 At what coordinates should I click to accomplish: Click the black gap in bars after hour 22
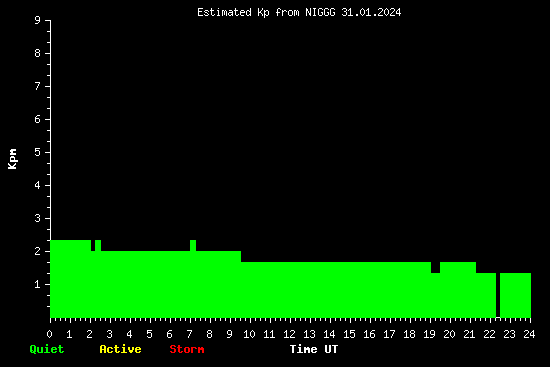[498, 295]
